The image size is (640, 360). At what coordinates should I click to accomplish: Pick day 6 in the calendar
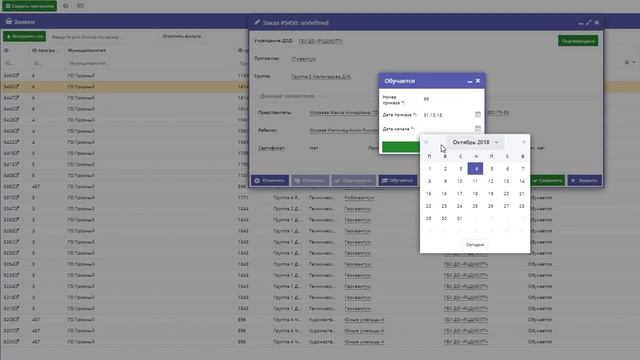507,169
